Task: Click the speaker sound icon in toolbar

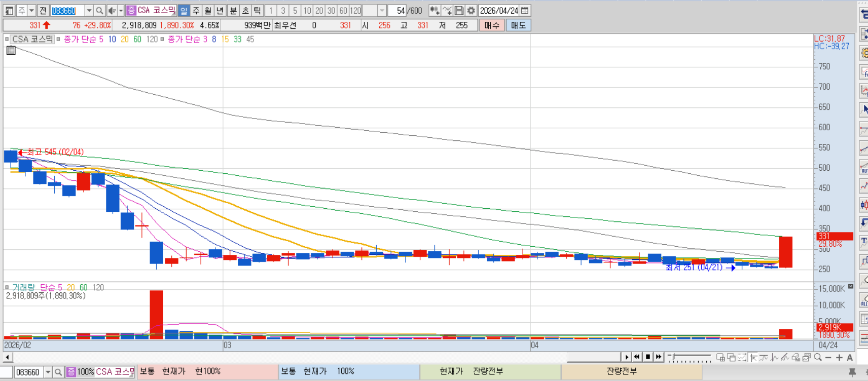Action: [x=112, y=11]
